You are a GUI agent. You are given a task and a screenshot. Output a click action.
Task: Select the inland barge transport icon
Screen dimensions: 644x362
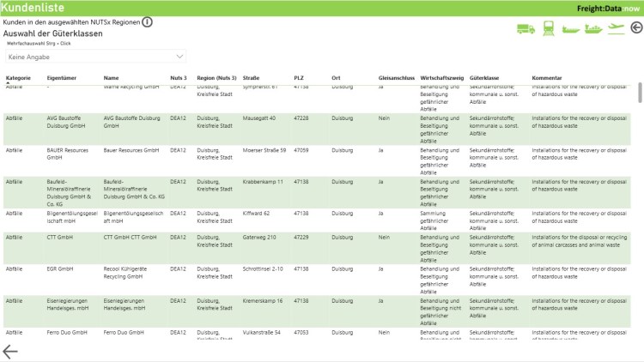point(571,28)
